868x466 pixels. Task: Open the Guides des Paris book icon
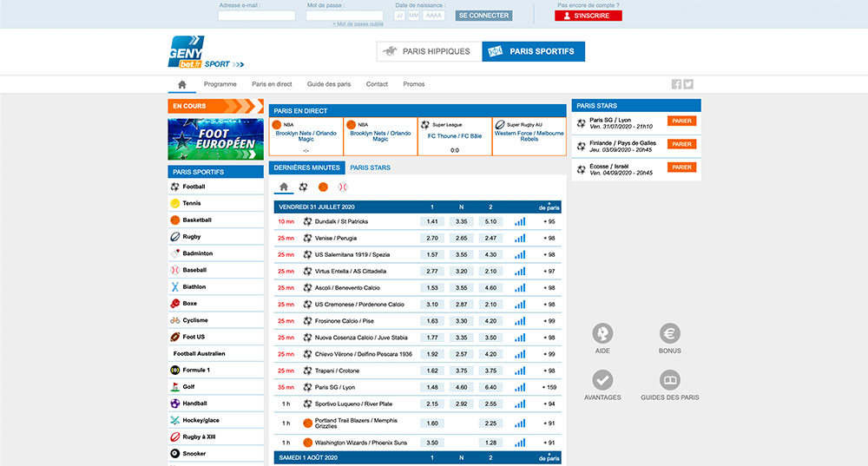tap(670, 380)
